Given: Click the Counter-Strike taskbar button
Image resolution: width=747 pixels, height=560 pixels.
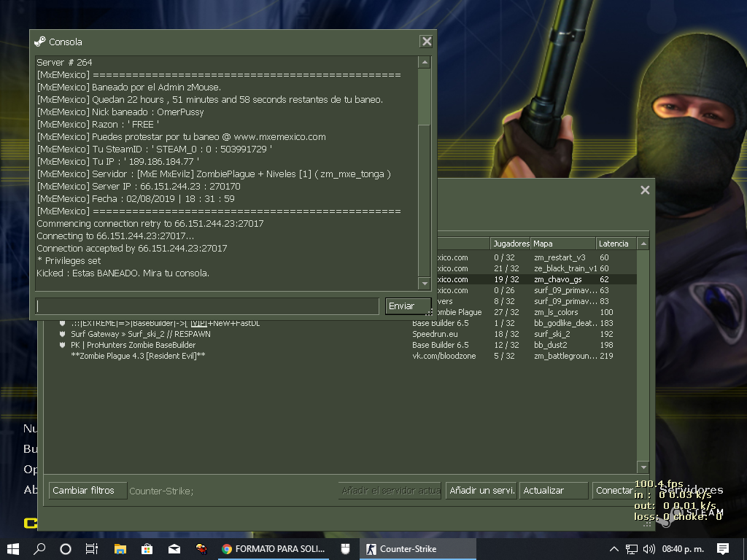Looking at the screenshot, I should 418,549.
